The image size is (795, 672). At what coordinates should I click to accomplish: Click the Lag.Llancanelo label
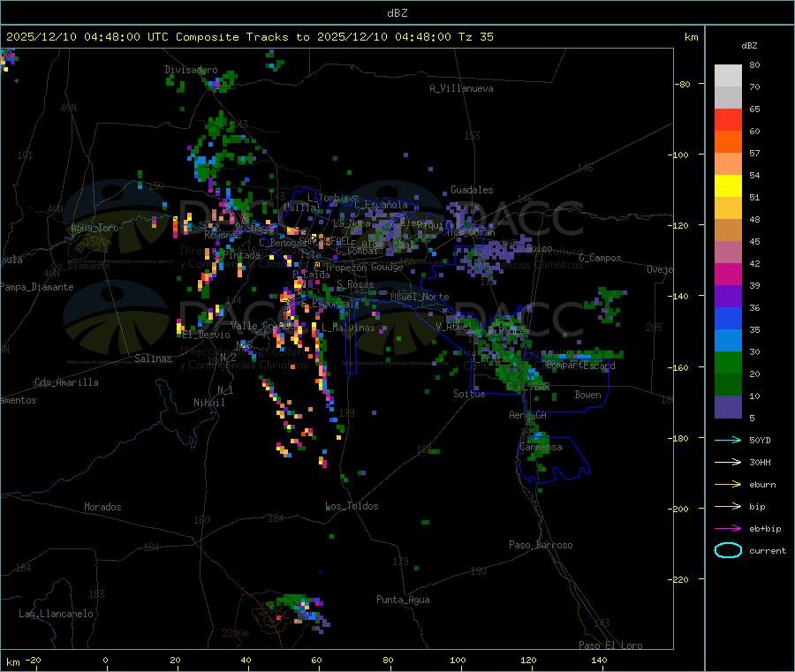pyautogui.click(x=56, y=614)
